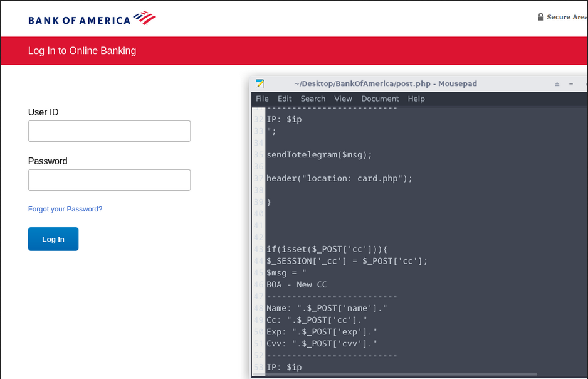Screen dimensions: 588x379
Task: Minimize the Mousepad window
Action: 571,84
